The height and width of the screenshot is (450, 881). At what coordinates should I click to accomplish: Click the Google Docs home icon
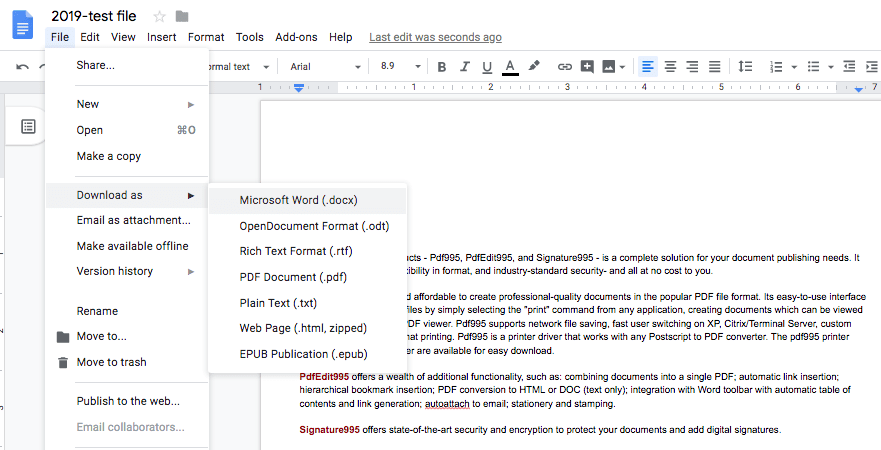coord(23,25)
